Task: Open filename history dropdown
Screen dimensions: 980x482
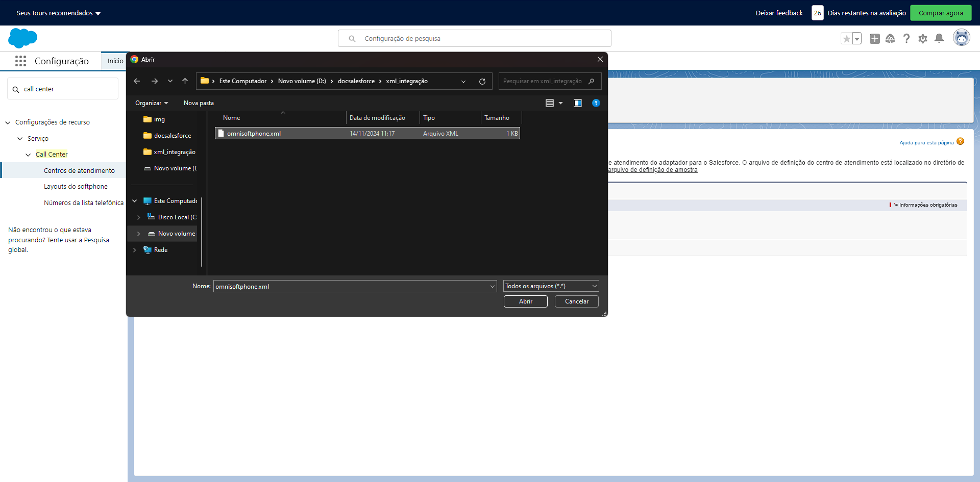Action: 493,286
